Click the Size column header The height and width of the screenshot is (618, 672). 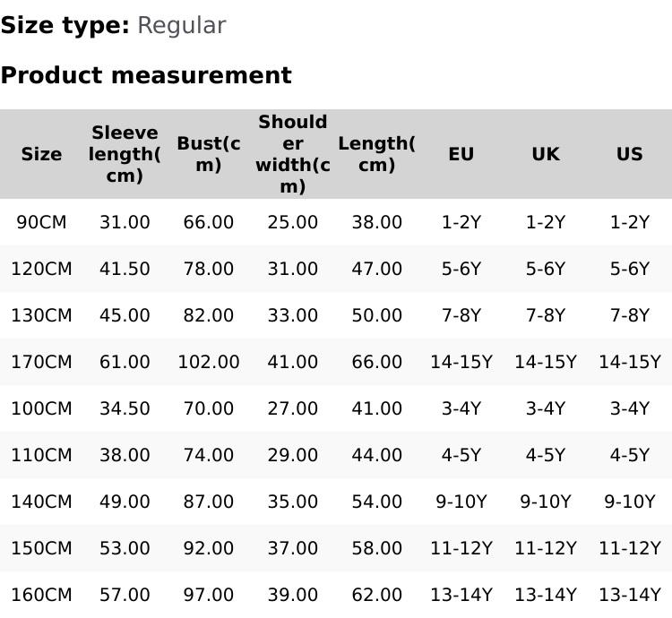click(x=41, y=154)
